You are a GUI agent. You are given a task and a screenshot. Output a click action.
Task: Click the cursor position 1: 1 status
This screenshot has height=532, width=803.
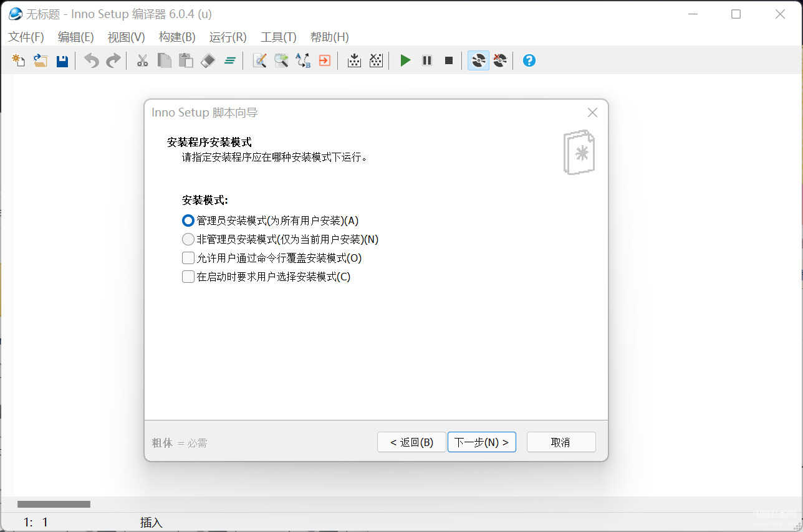[36, 523]
